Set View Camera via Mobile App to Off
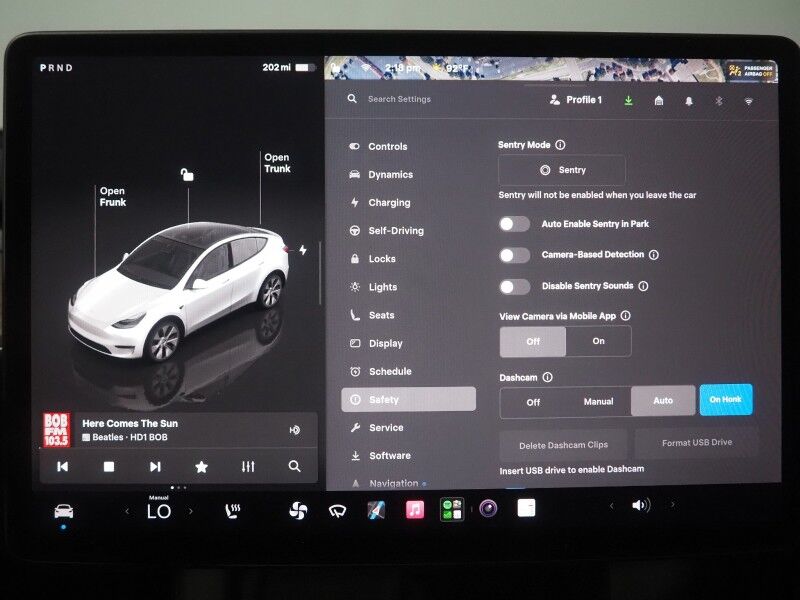The image size is (800, 600). 533,341
